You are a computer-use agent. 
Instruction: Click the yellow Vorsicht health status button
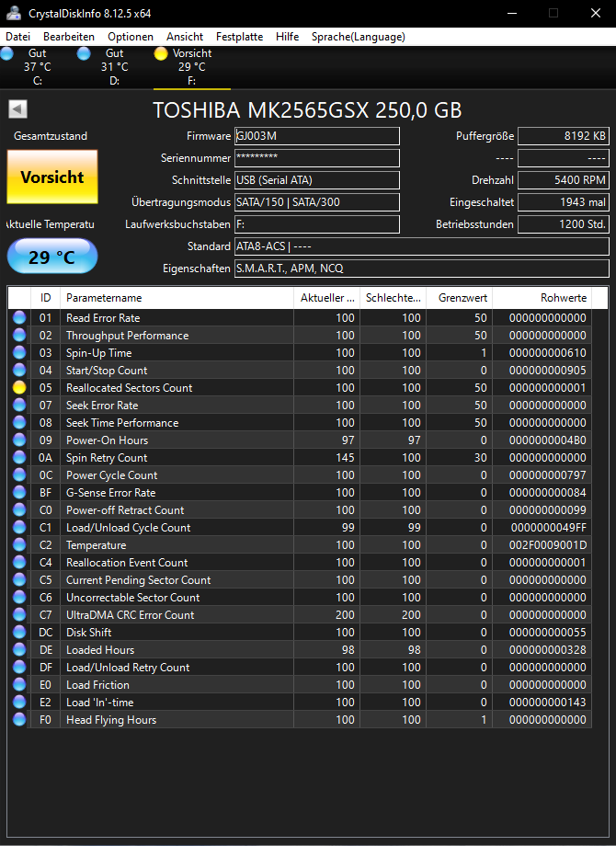(x=52, y=177)
